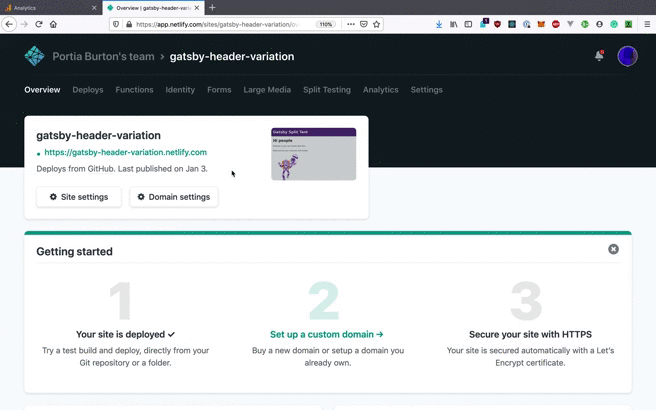The height and width of the screenshot is (410, 656).
Task: Click the Site settings button
Action: pyautogui.click(x=79, y=197)
